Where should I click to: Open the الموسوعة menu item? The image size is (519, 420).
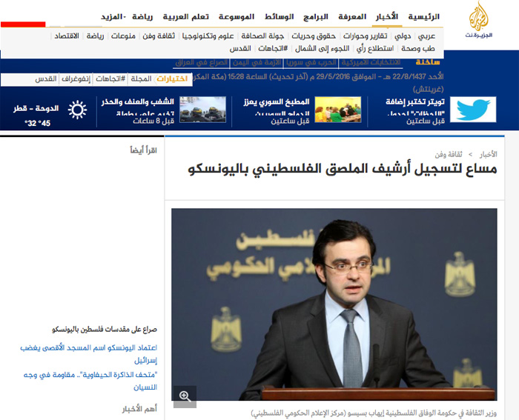coord(237,17)
